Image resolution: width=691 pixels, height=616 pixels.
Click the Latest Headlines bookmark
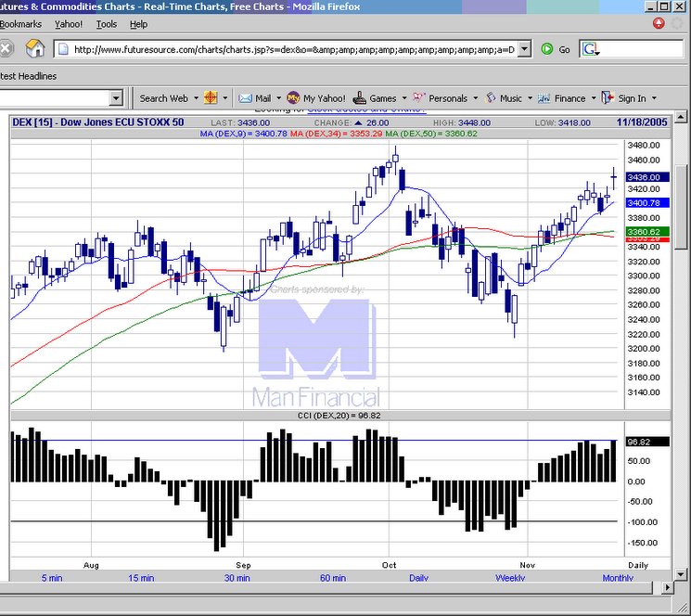(28, 76)
